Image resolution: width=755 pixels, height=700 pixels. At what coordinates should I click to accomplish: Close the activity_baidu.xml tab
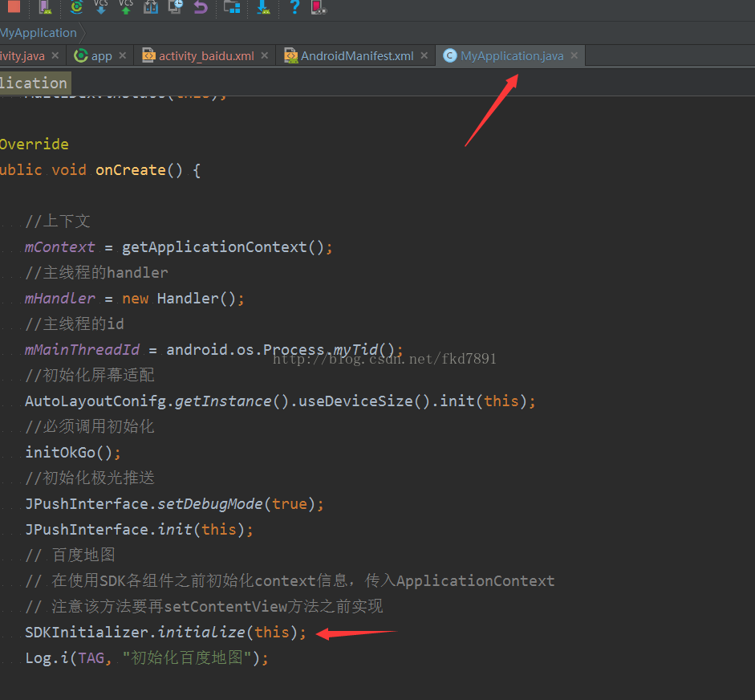265,55
